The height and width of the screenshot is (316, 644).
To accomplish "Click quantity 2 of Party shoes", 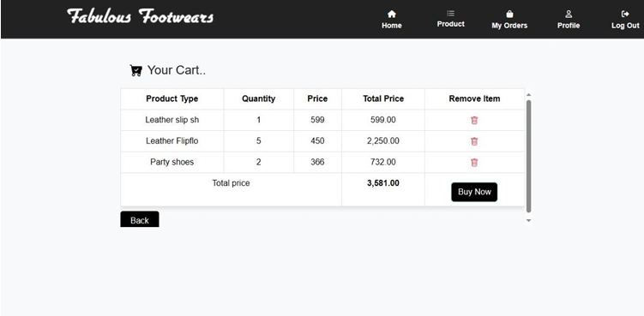I will tap(258, 162).
